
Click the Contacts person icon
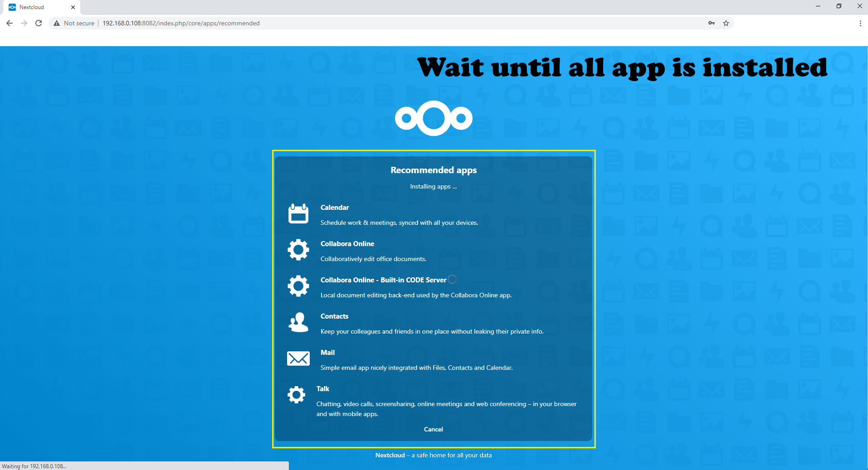(298, 322)
